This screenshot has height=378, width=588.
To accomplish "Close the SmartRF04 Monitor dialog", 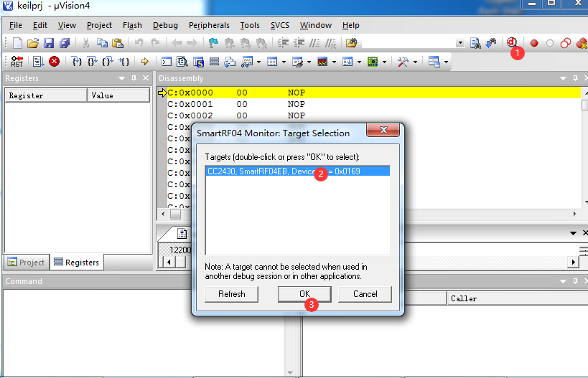I will pos(383,130).
